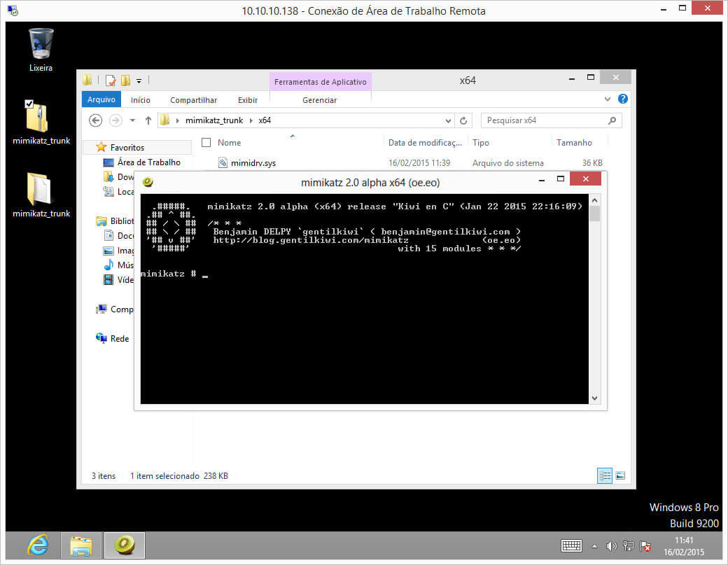Launch Internet Explorer from the taskbar
728x565 pixels.
tap(38, 545)
